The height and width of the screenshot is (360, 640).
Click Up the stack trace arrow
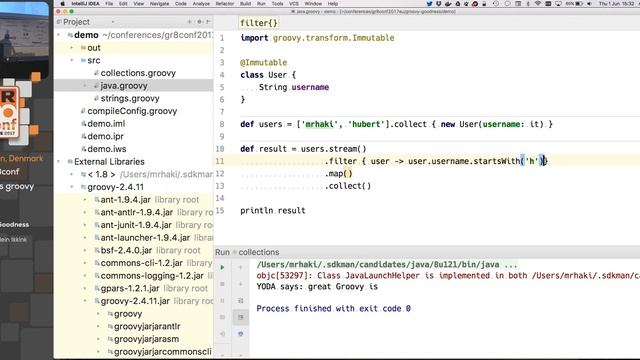pyautogui.click(x=240, y=267)
